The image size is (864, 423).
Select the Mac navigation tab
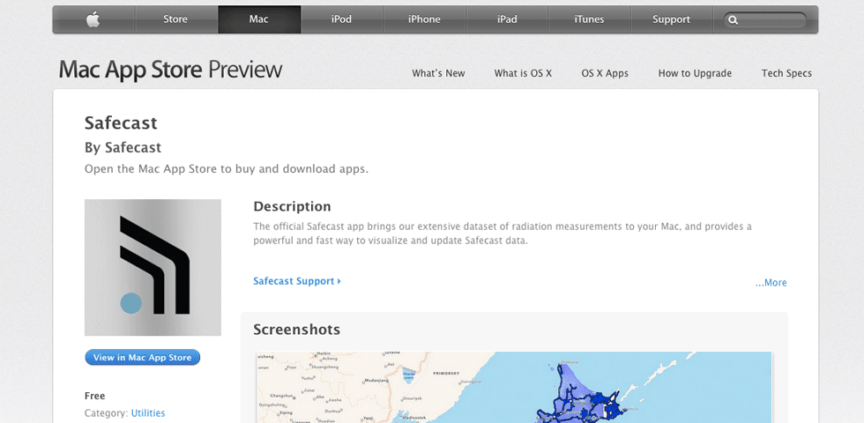click(259, 19)
